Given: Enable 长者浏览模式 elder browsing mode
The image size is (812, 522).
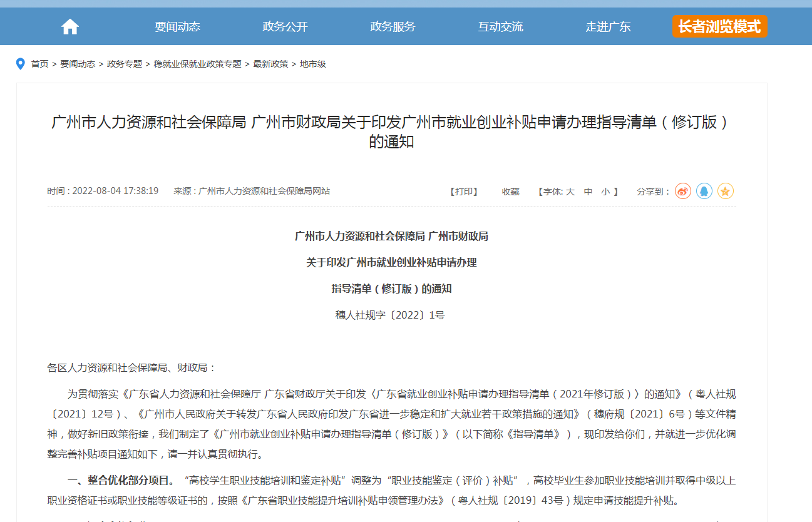Looking at the screenshot, I should [719, 26].
